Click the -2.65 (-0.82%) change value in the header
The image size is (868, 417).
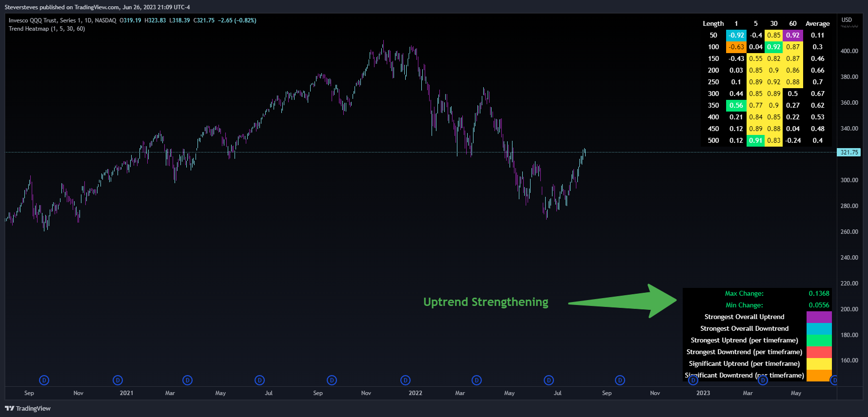point(237,20)
